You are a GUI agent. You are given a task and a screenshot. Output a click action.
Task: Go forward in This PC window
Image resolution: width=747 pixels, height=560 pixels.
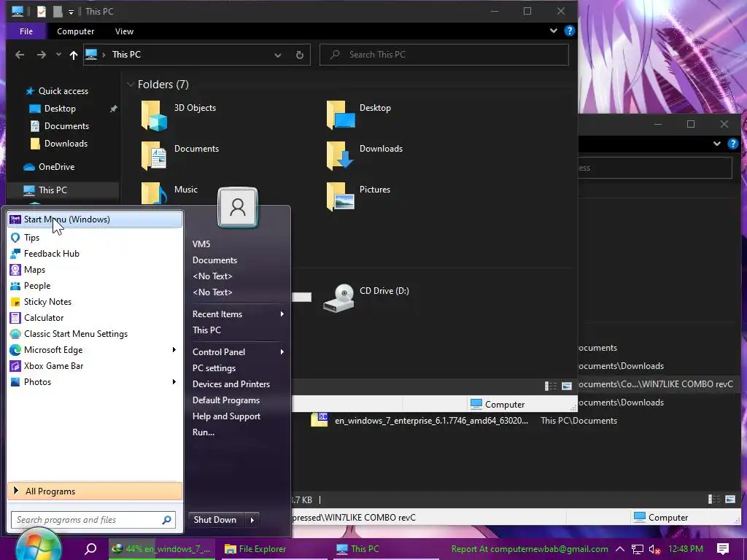pos(42,55)
